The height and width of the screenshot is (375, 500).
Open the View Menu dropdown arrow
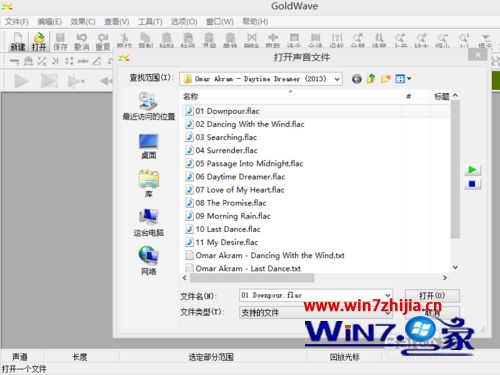tap(409, 79)
